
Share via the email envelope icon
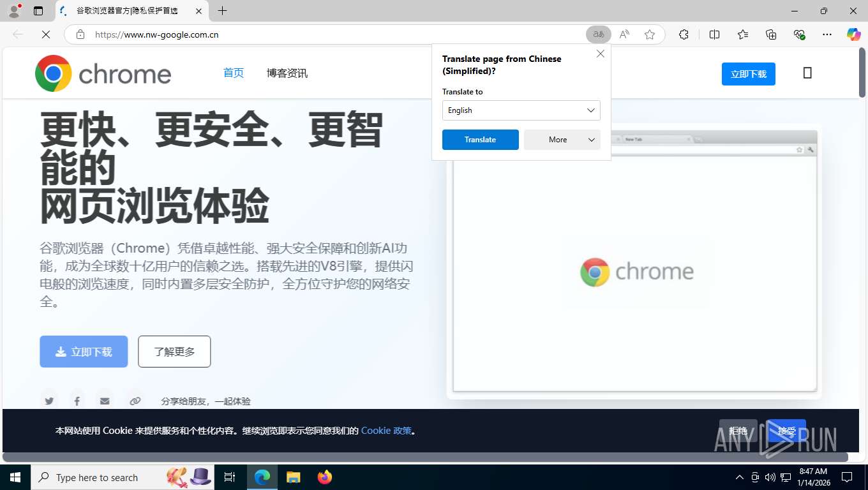click(105, 401)
